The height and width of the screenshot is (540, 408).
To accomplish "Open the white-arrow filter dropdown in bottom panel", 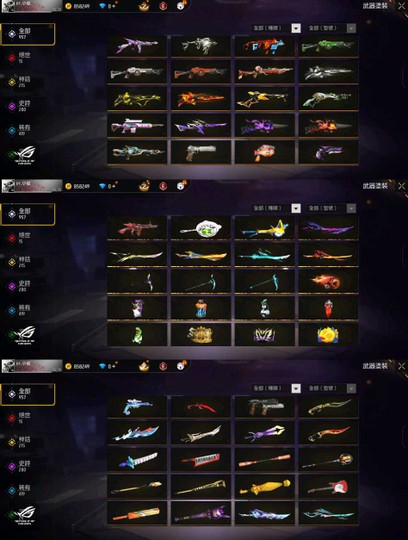I will pyautogui.click(x=276, y=388).
